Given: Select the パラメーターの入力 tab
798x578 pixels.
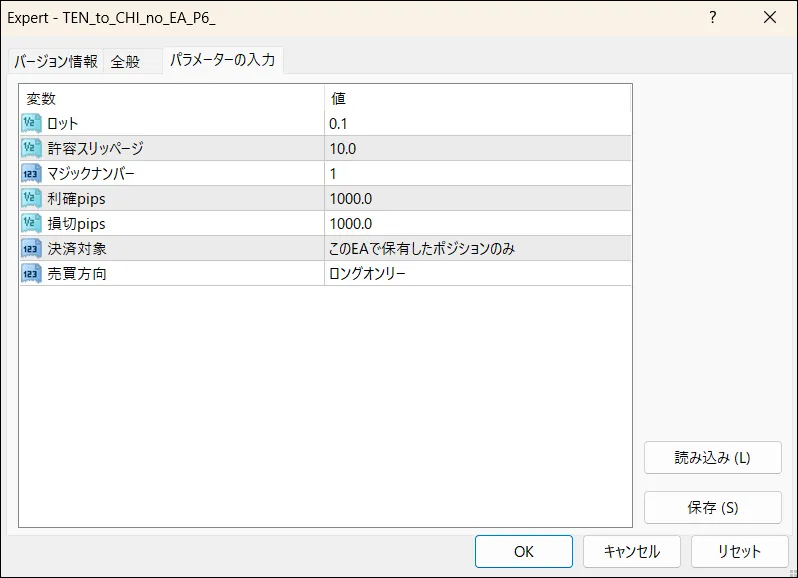Looking at the screenshot, I should [222, 61].
